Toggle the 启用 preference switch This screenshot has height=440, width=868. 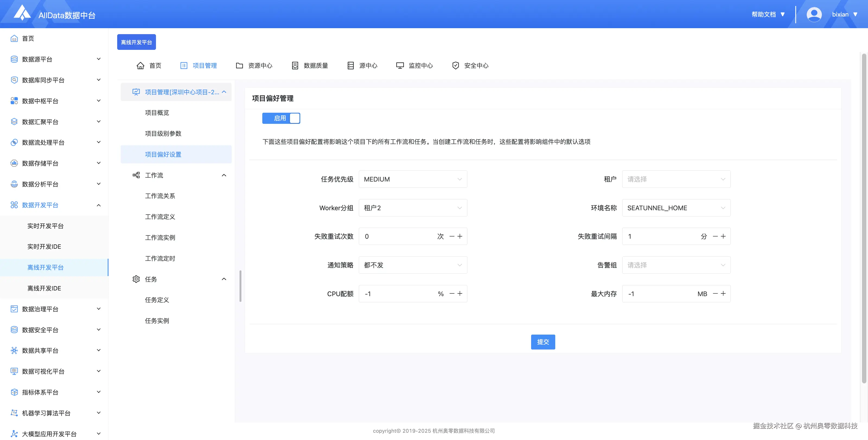point(281,118)
